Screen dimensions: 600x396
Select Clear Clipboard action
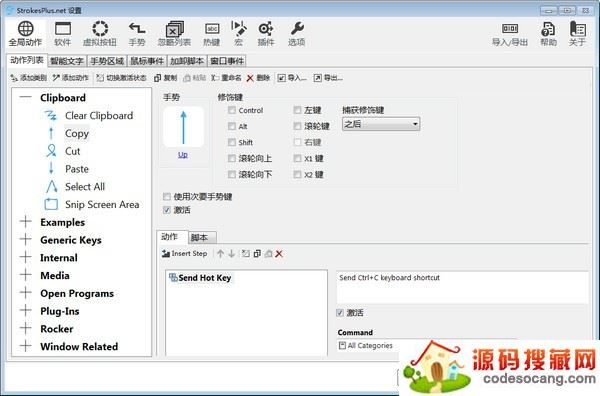click(99, 116)
